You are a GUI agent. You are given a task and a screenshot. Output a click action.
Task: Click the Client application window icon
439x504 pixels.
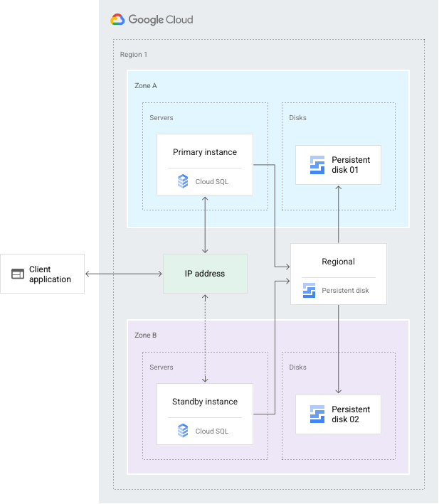tap(18, 274)
